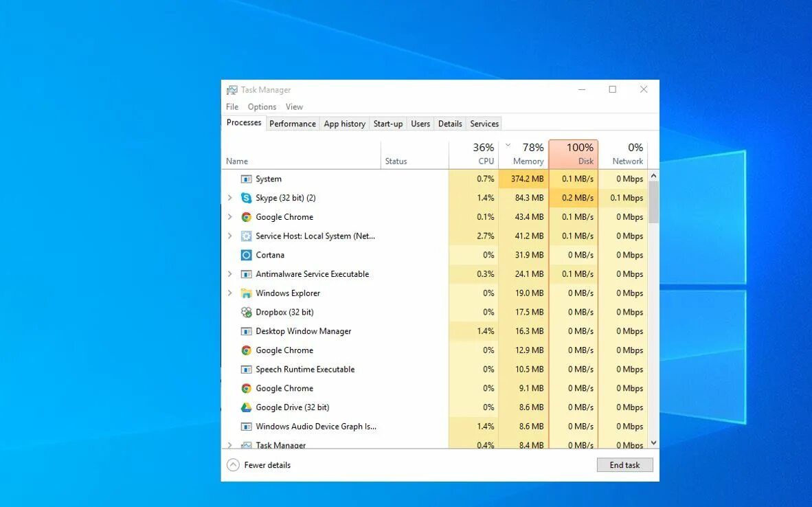This screenshot has height=507, width=812.
Task: Sort by the Network column header
Action: tap(623, 155)
